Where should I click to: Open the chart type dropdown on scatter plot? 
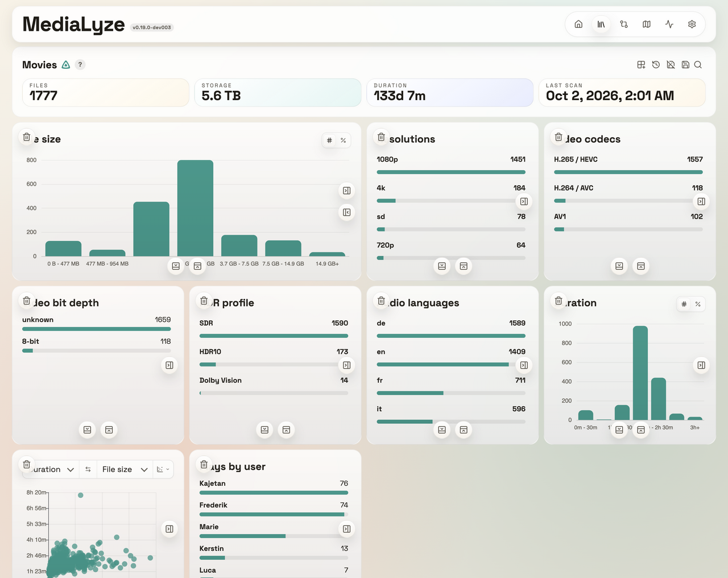point(163,469)
